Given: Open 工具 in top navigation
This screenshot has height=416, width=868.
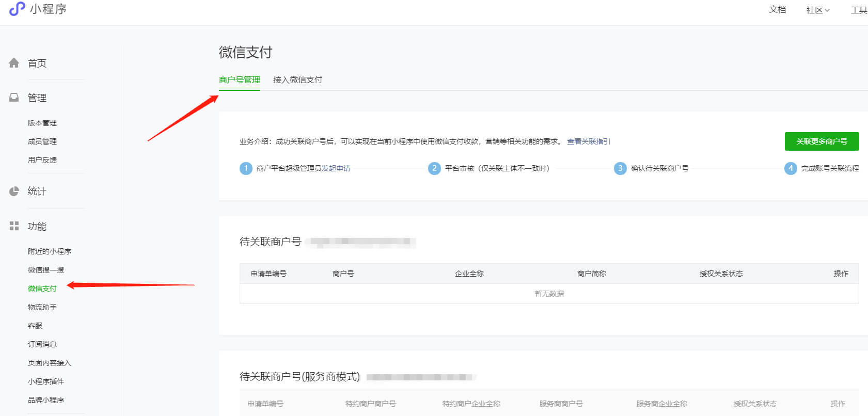Looking at the screenshot, I should point(859,10).
